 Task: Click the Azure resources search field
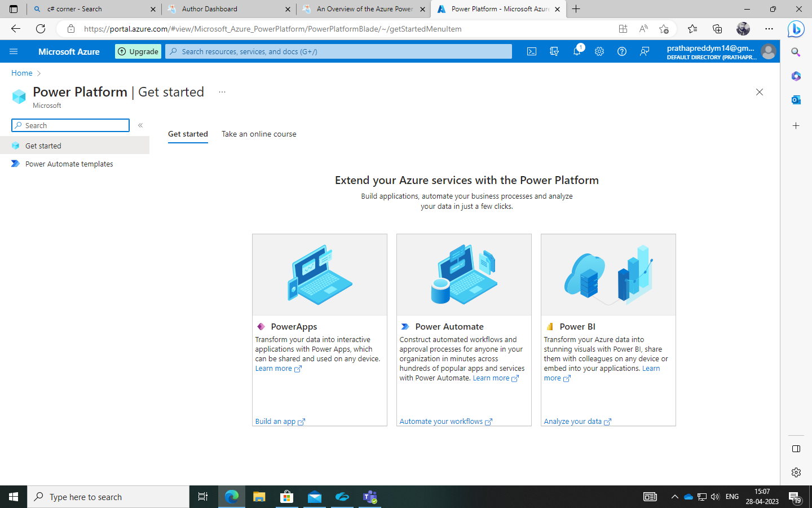[x=338, y=51]
